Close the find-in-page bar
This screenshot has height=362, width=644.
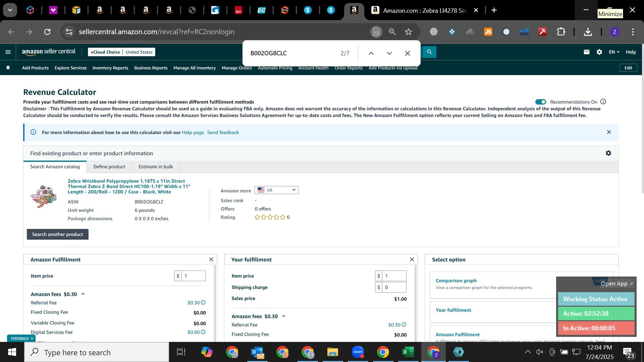tap(407, 53)
